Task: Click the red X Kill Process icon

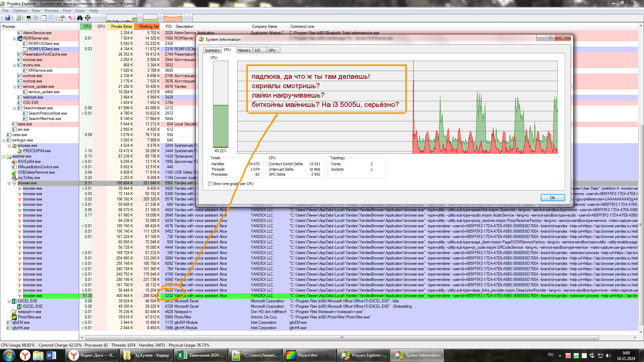Action: click(70, 18)
